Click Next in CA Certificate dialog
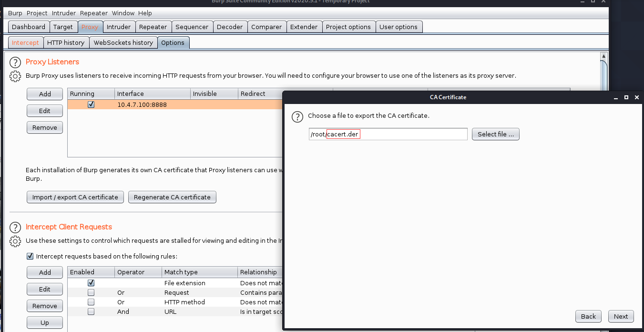Screen dimensions: 644x332 coord(621,316)
